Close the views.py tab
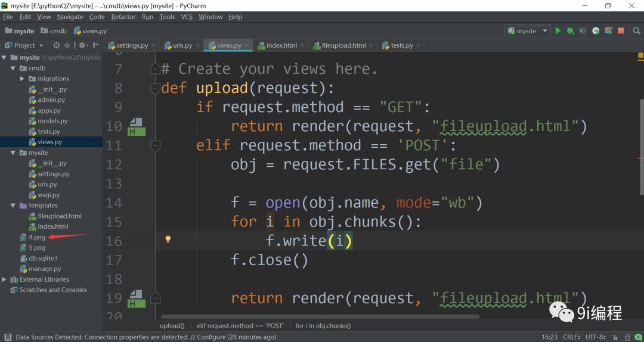This screenshot has height=342, width=644. tap(247, 45)
